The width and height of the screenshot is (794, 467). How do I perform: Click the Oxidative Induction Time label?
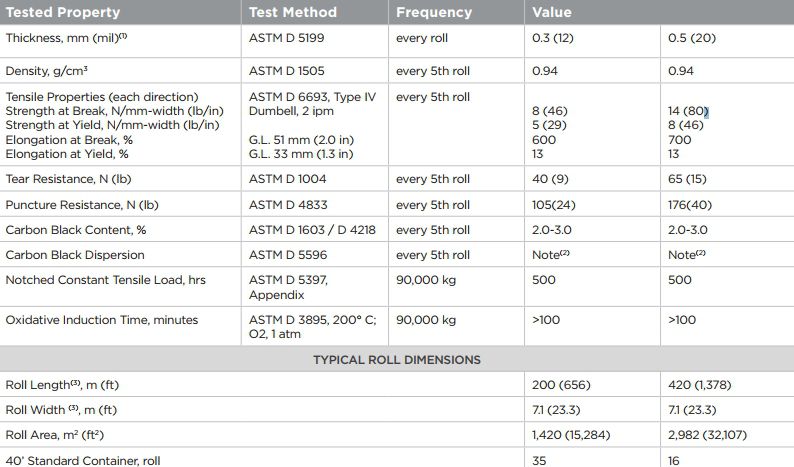click(102, 320)
